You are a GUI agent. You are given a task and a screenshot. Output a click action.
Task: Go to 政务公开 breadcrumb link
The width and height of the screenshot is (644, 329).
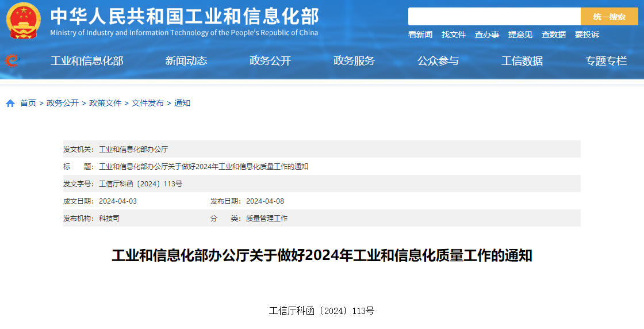pyautogui.click(x=63, y=103)
